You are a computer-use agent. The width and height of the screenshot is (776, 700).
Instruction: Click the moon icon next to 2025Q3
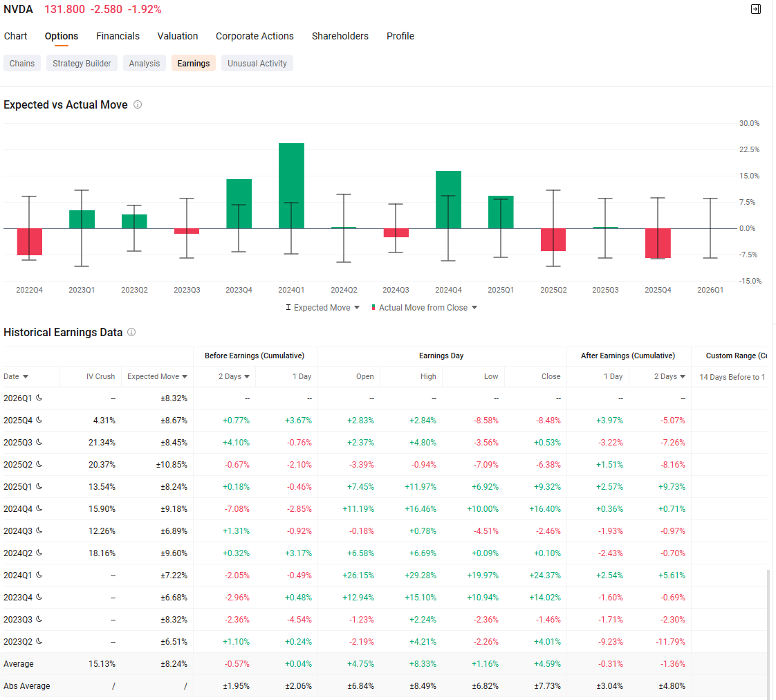point(39,442)
